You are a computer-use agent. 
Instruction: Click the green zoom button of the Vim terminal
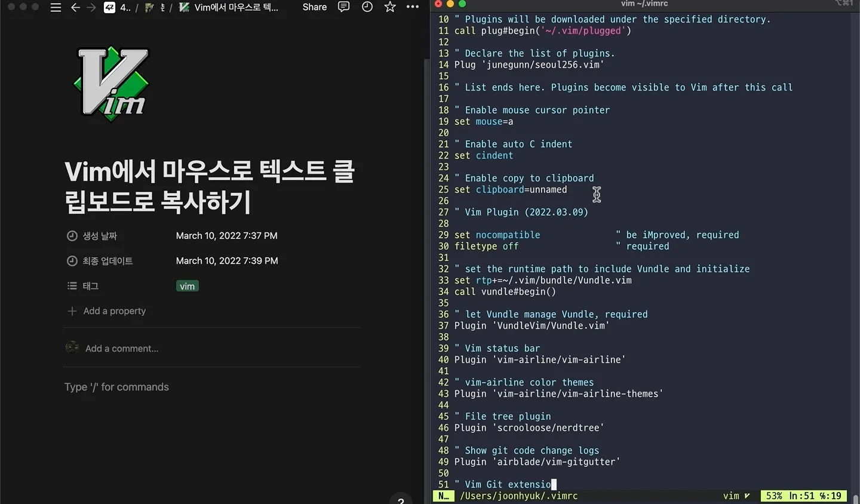tap(462, 4)
